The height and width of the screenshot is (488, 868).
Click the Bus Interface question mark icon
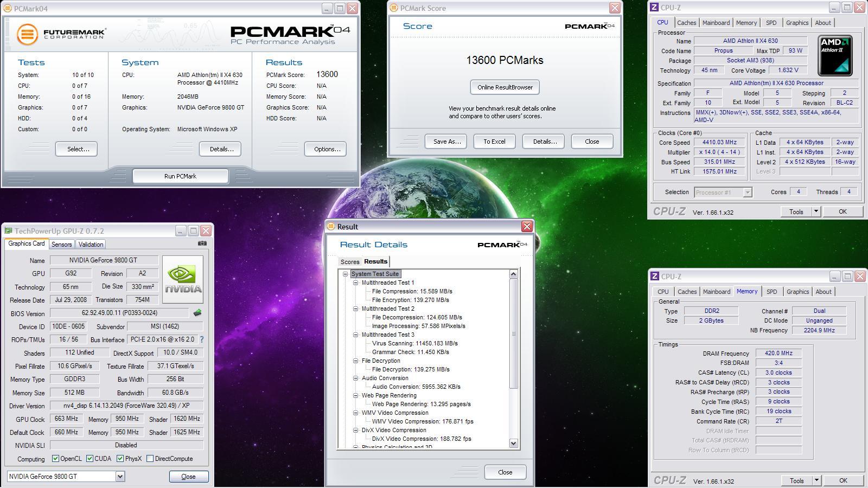[202, 339]
